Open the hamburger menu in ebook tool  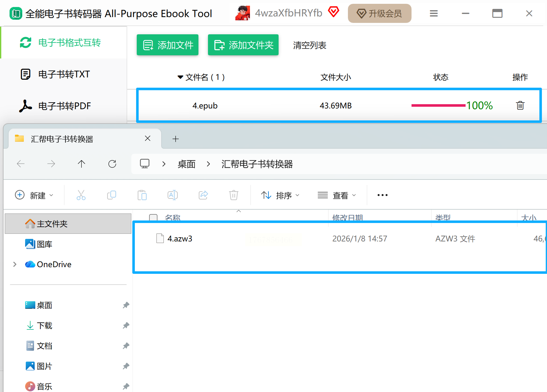(434, 13)
